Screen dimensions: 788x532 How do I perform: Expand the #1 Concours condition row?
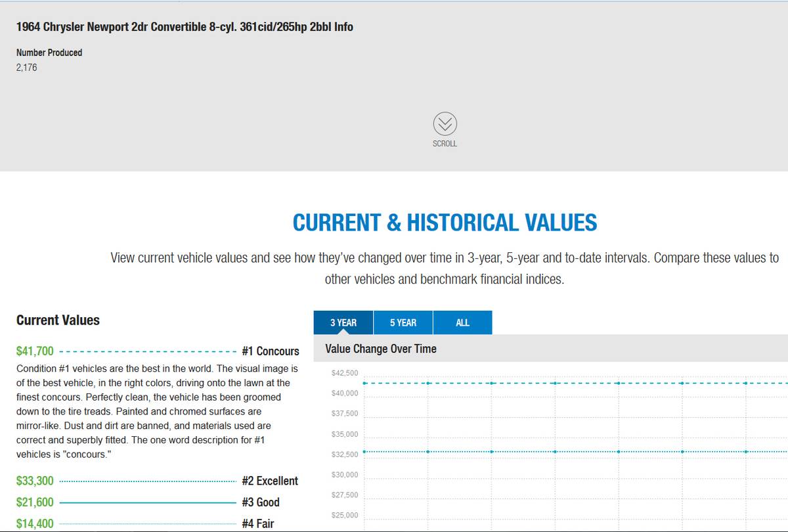click(158, 351)
